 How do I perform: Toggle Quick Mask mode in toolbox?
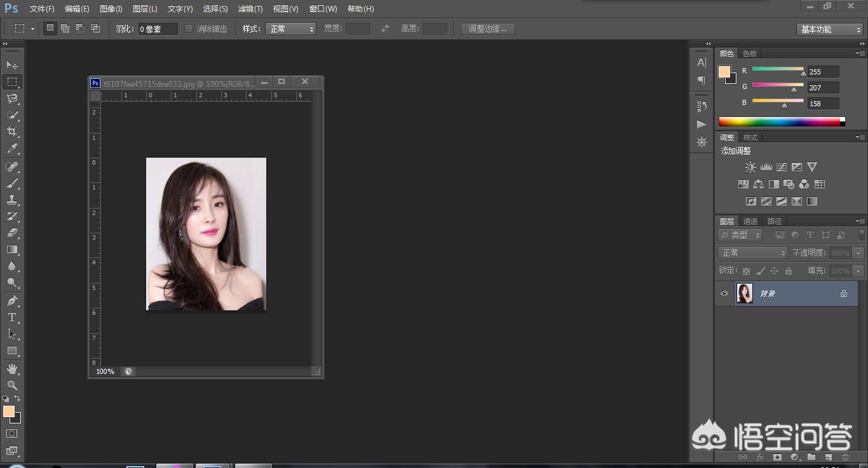click(x=12, y=434)
